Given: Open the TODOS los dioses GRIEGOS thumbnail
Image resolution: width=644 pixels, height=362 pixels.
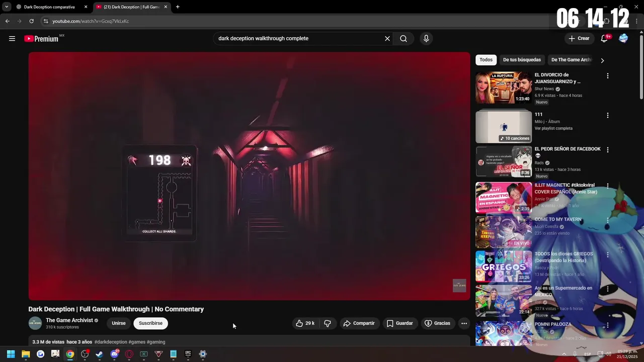Looking at the screenshot, I should click(504, 266).
